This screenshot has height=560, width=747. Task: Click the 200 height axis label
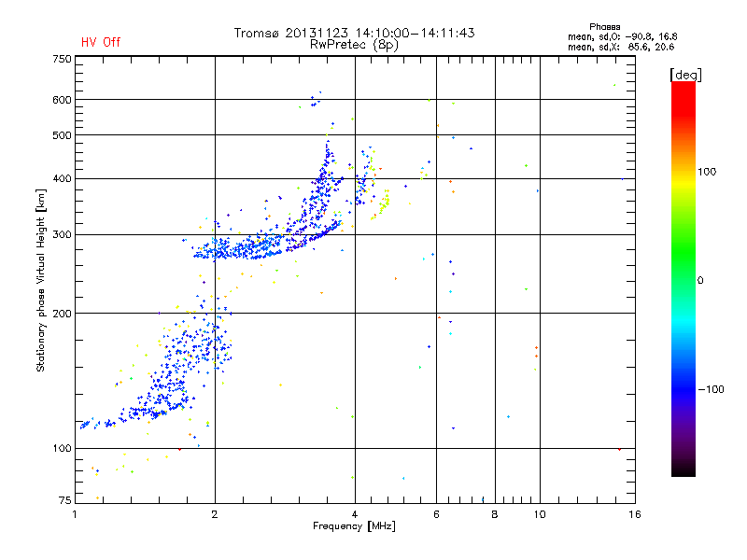(62, 314)
